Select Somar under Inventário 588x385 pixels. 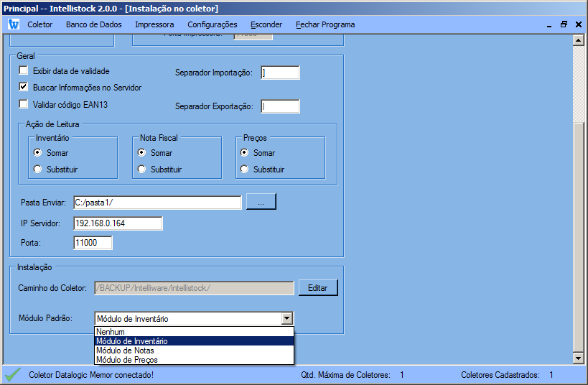click(x=37, y=153)
